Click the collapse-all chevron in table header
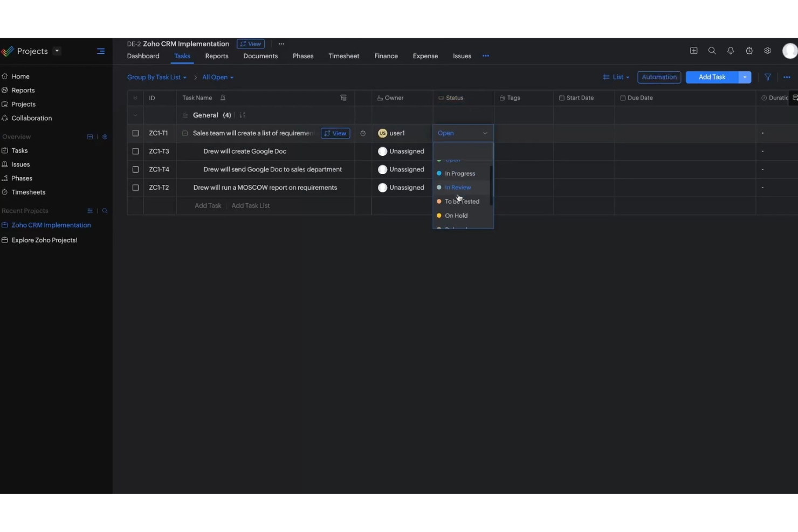The width and height of the screenshot is (798, 532). click(x=135, y=98)
